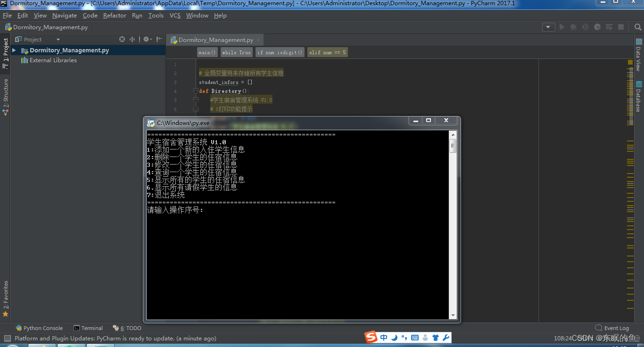The height and width of the screenshot is (347, 644).
Task: Click the py.exe console scrollbar thumb
Action: 453,146
